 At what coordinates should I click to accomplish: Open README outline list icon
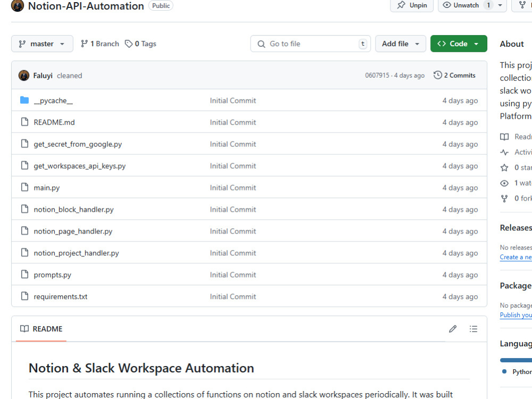pos(473,329)
